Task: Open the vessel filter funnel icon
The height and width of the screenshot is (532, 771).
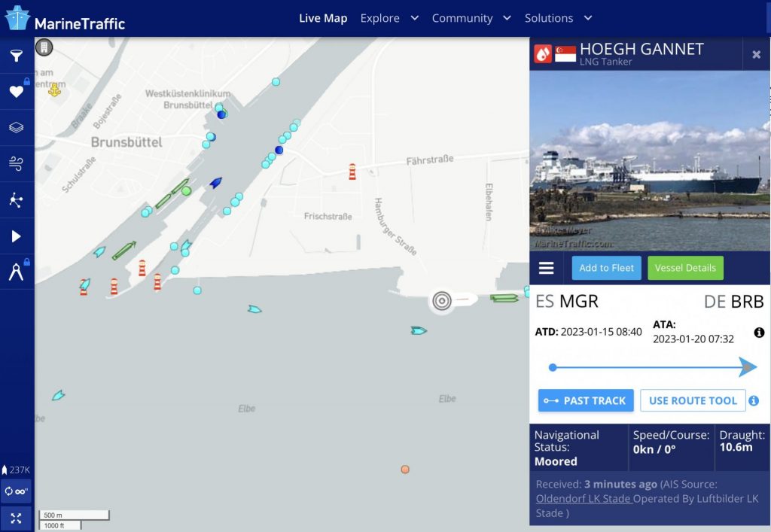Action: click(17, 56)
